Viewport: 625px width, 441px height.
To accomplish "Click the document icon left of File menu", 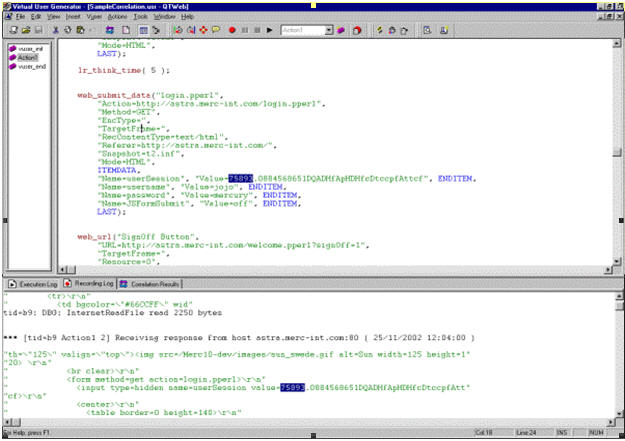I will click(x=8, y=16).
